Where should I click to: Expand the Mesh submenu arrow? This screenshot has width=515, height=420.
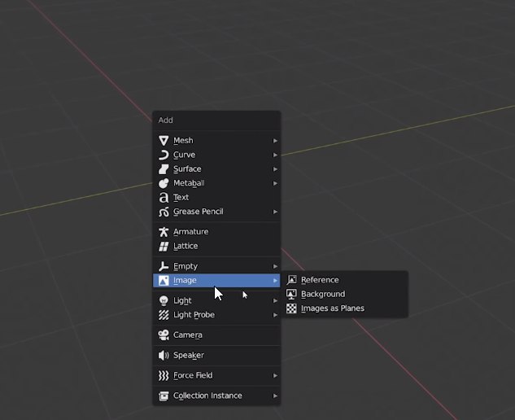[275, 141]
